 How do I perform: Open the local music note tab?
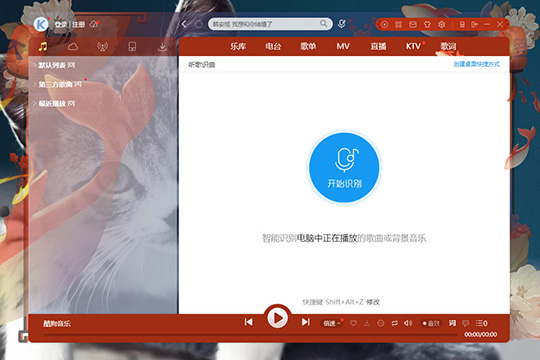pyautogui.click(x=43, y=47)
